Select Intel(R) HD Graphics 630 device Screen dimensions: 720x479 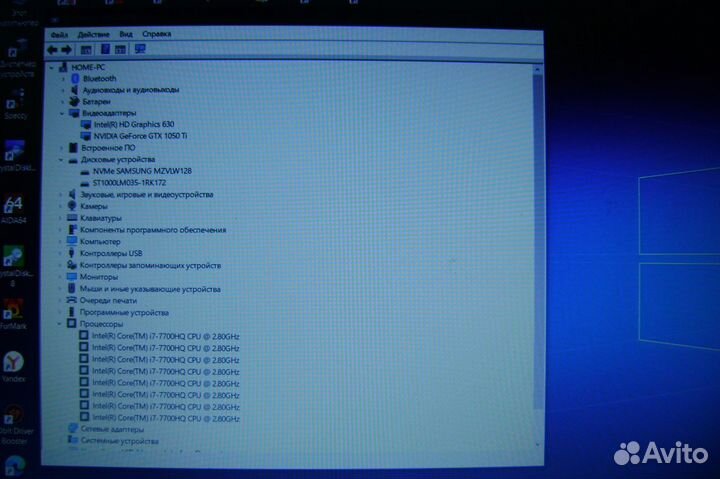pyautogui.click(x=134, y=124)
